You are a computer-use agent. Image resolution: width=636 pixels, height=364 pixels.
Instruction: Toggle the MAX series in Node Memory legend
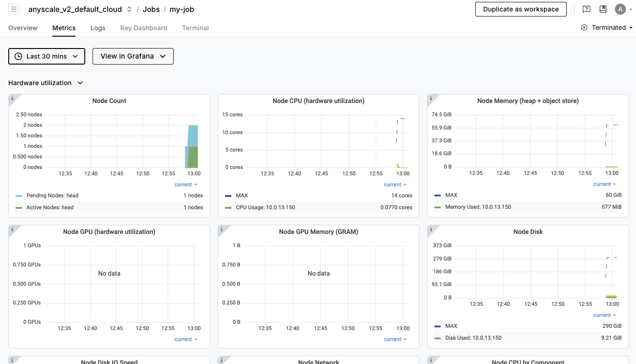(x=451, y=195)
